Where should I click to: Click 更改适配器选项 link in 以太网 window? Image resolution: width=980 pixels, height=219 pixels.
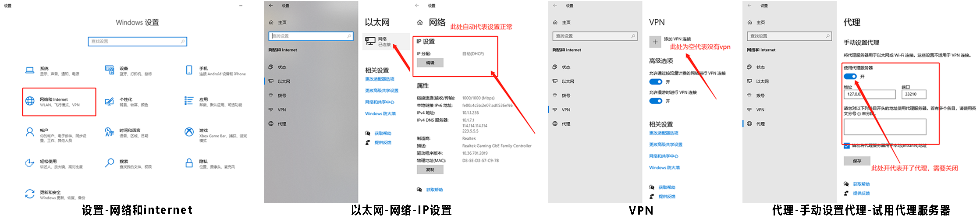(x=380, y=79)
